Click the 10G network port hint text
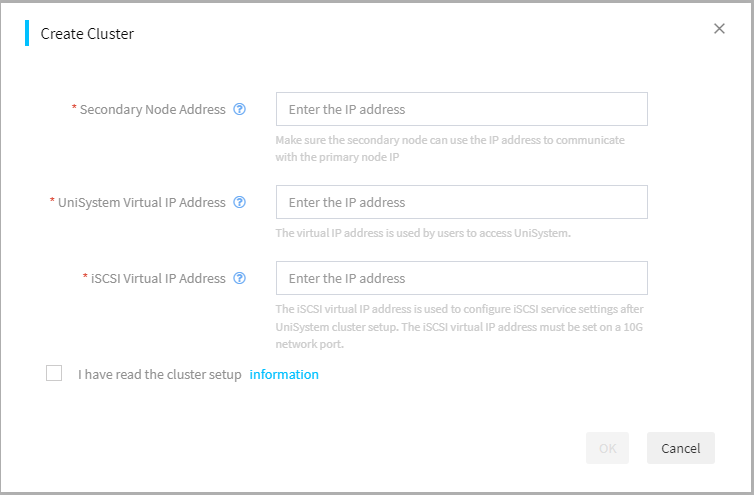Screen dimensions: 754x495 coord(459,326)
